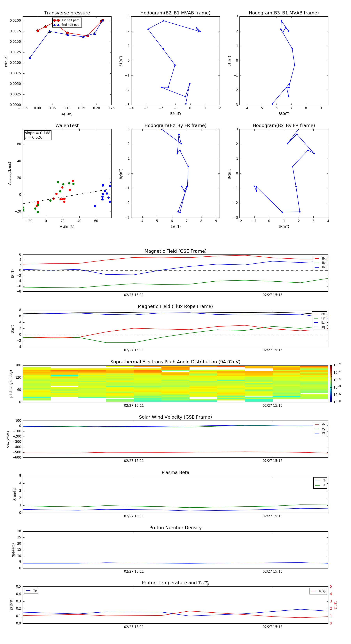
Task: Click the "Pt(nPa)" y-axis label
Action: pos(6,61)
